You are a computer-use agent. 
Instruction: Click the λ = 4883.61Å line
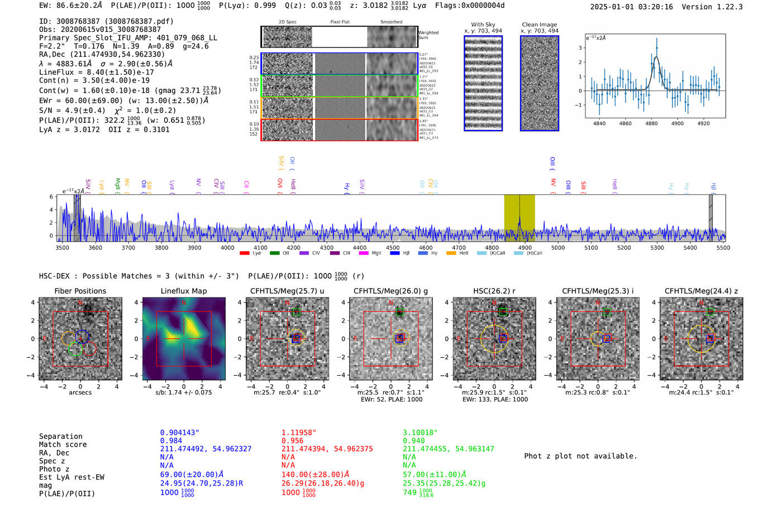tap(106, 64)
